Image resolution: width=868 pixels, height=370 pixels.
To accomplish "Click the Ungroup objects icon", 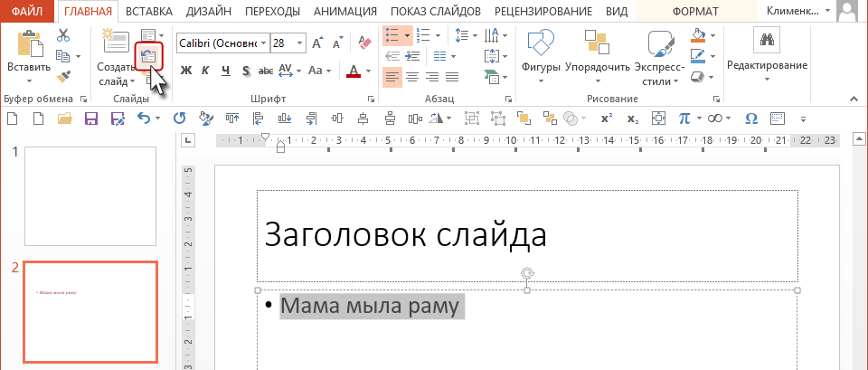I will (x=497, y=119).
